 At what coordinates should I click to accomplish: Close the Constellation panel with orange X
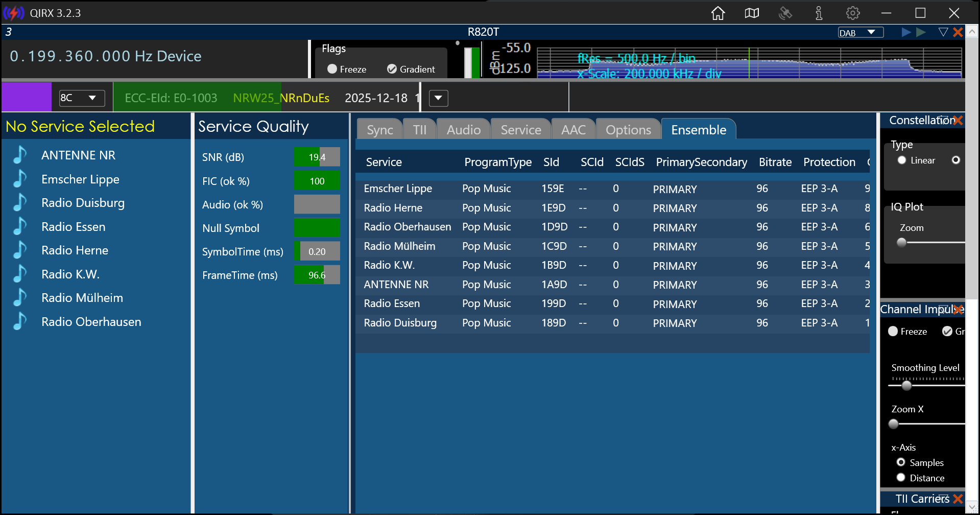point(958,121)
